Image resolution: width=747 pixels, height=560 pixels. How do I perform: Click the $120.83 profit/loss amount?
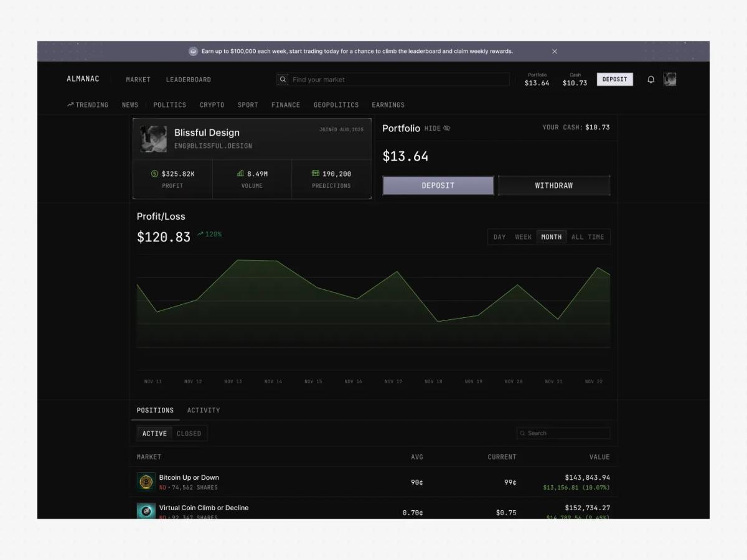(164, 237)
